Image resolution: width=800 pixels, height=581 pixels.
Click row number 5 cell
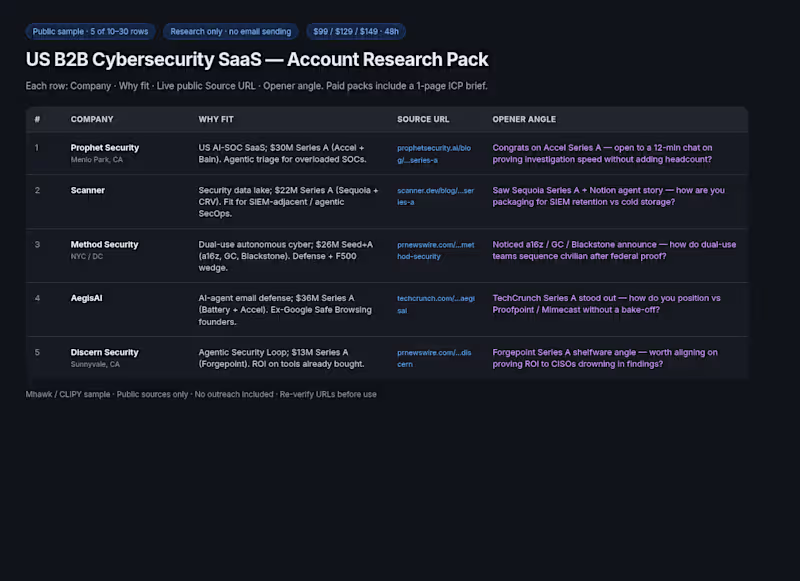tap(37, 352)
